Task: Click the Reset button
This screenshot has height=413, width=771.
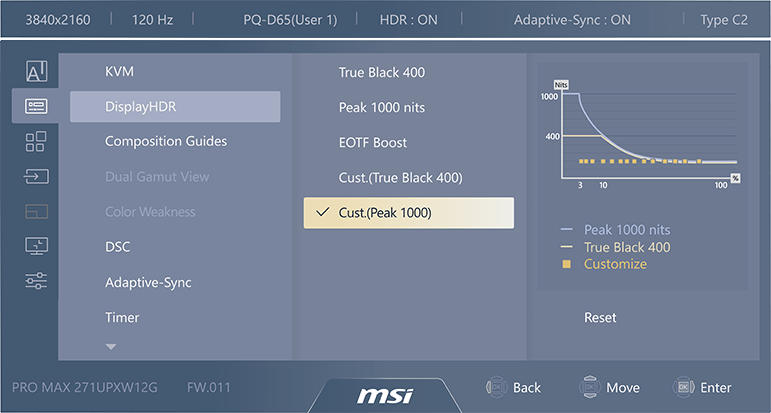Action: (600, 318)
